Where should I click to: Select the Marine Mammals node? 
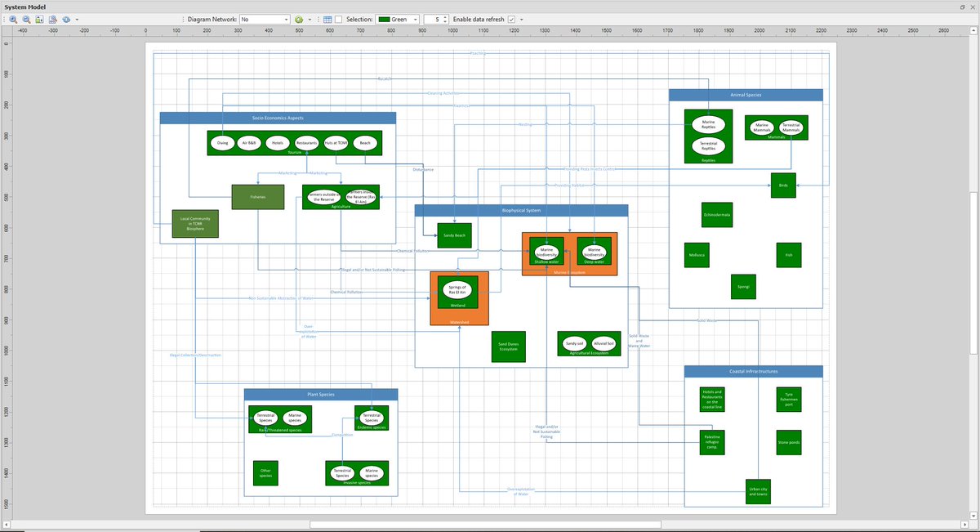coord(762,127)
